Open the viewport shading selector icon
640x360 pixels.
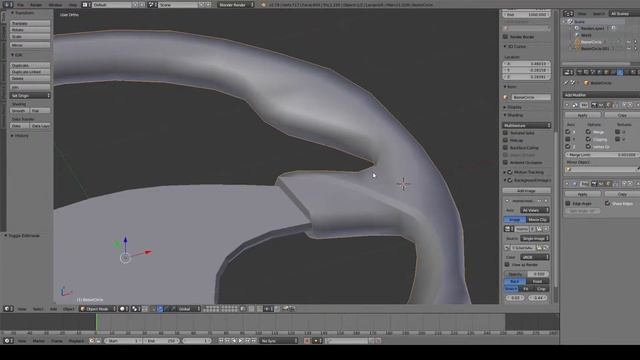click(x=124, y=309)
